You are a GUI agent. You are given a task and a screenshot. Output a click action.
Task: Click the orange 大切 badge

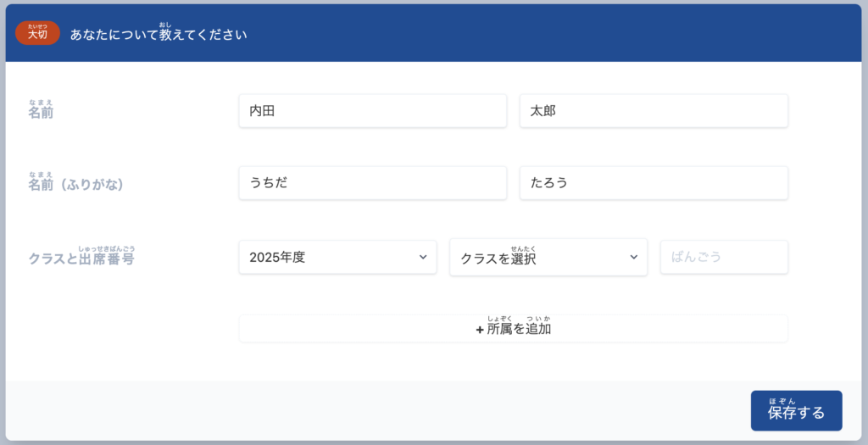click(x=37, y=34)
